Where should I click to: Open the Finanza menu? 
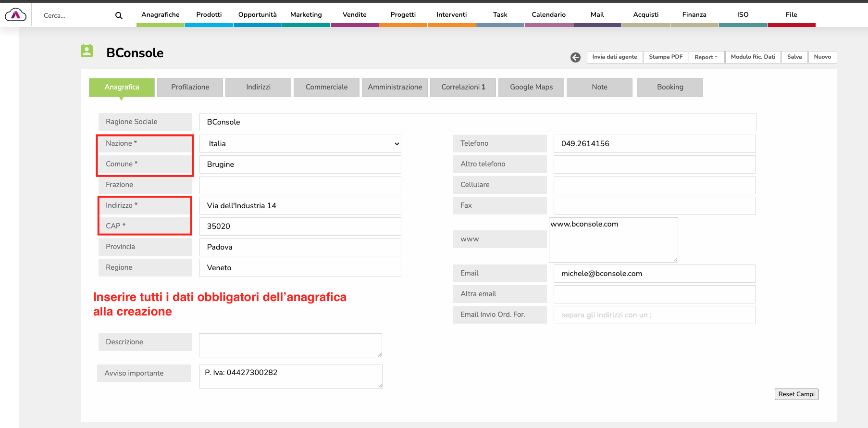pyautogui.click(x=694, y=15)
